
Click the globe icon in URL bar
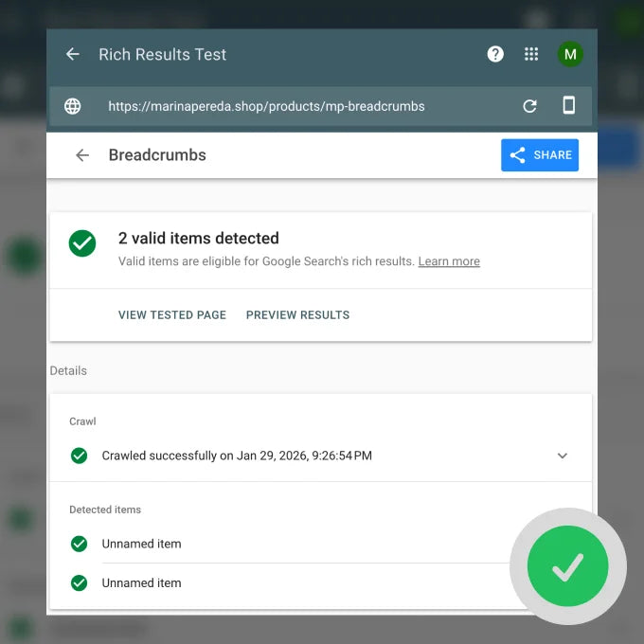(x=72, y=106)
